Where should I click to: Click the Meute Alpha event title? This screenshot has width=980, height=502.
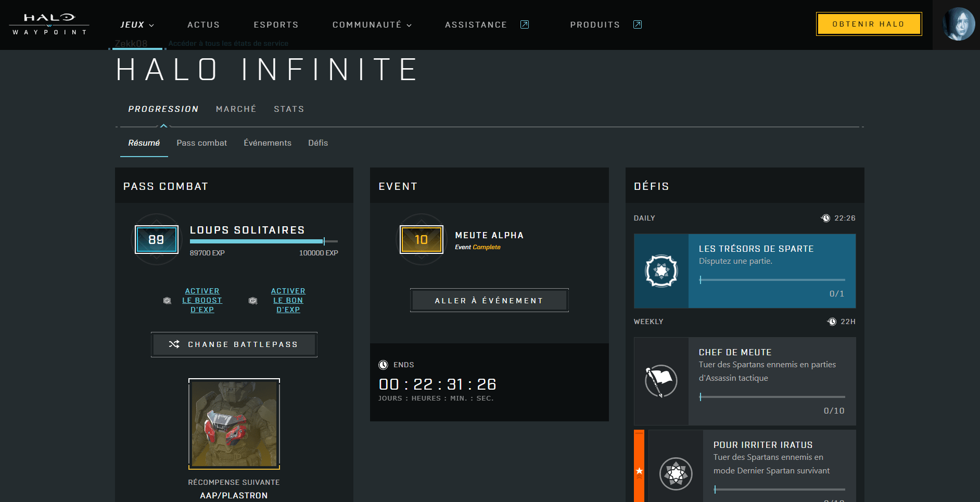pyautogui.click(x=489, y=235)
